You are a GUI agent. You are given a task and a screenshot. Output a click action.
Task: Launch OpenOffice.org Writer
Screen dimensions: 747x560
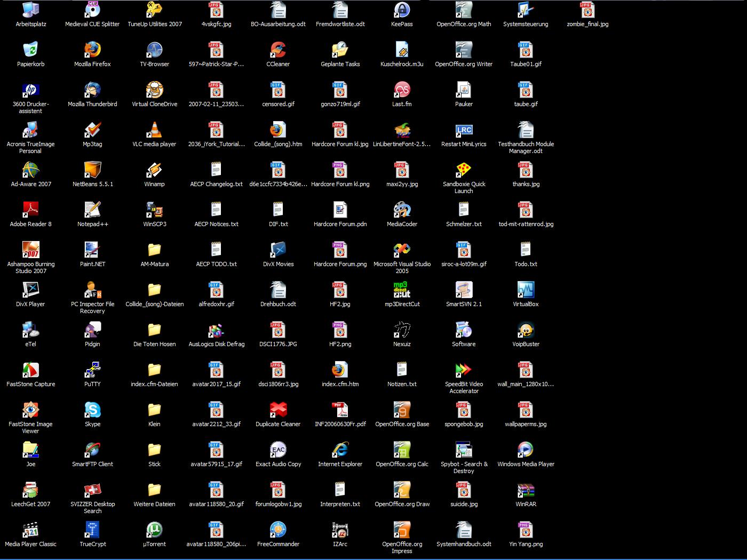[464, 50]
